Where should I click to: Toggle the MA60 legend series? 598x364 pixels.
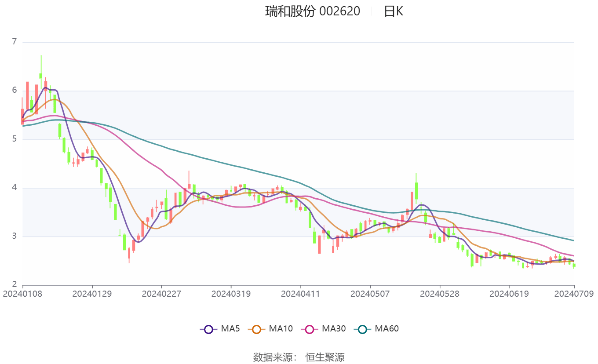pos(376,329)
